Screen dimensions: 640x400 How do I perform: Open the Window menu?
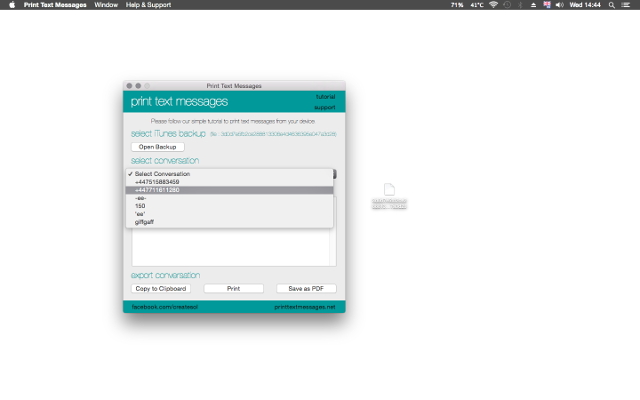coord(106,5)
